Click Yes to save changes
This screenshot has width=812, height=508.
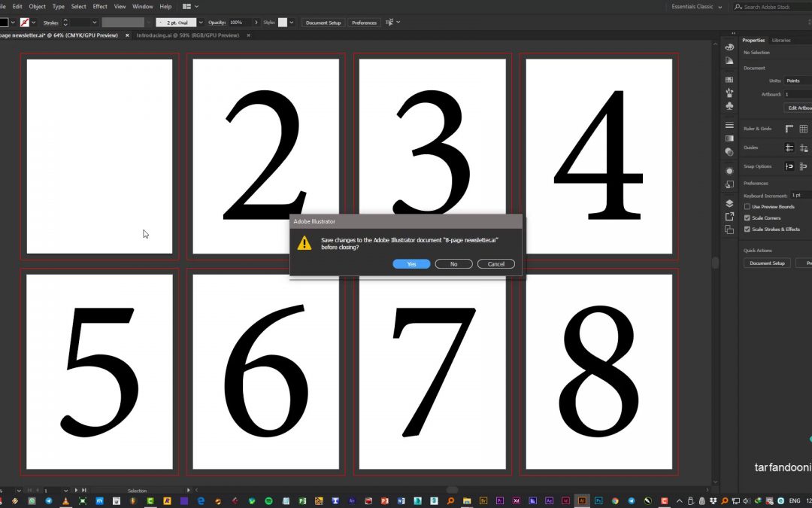tap(411, 264)
